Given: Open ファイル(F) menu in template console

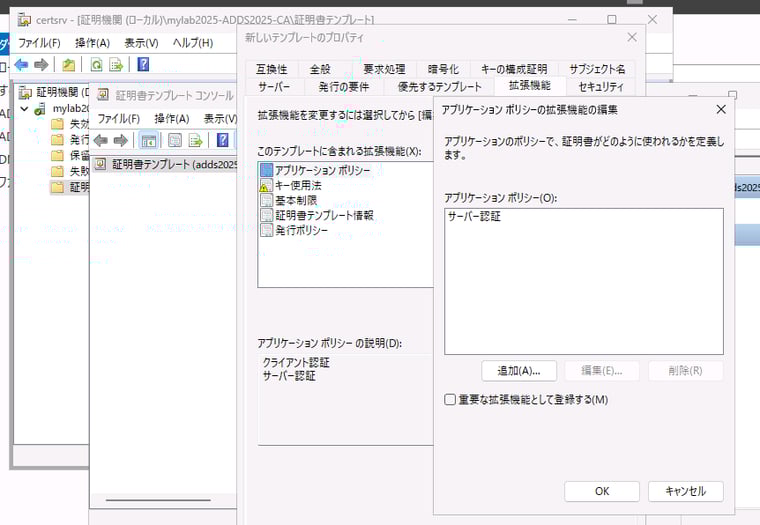Looking at the screenshot, I should click(x=119, y=119).
